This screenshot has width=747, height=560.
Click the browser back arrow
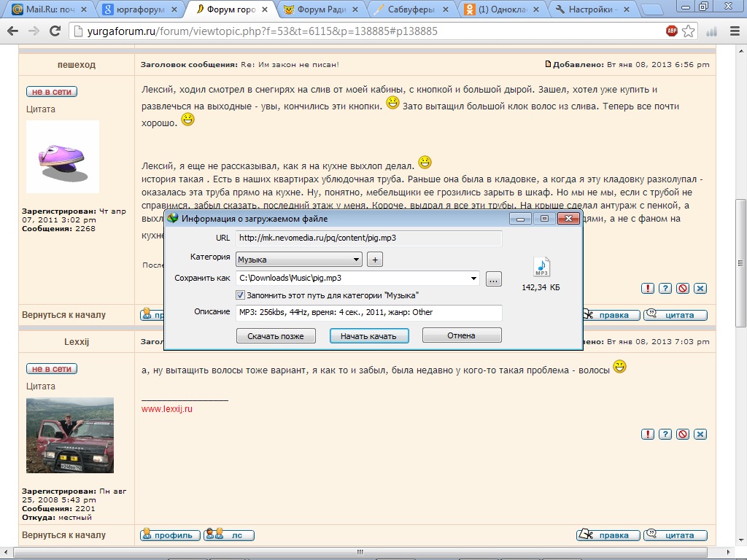13,31
